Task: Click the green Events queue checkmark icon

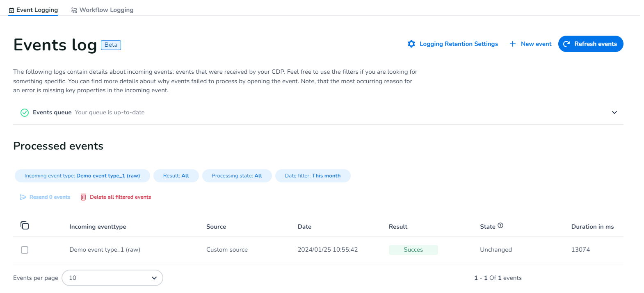Action: tap(25, 113)
